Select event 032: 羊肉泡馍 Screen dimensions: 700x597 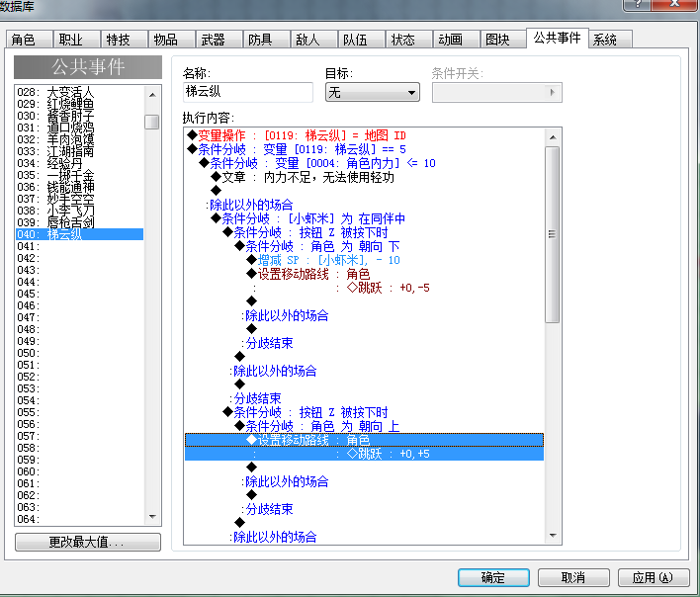(79, 139)
